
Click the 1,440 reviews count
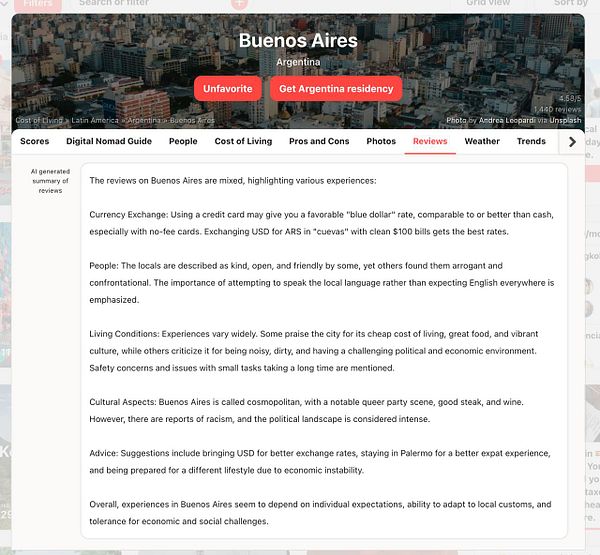tap(558, 109)
